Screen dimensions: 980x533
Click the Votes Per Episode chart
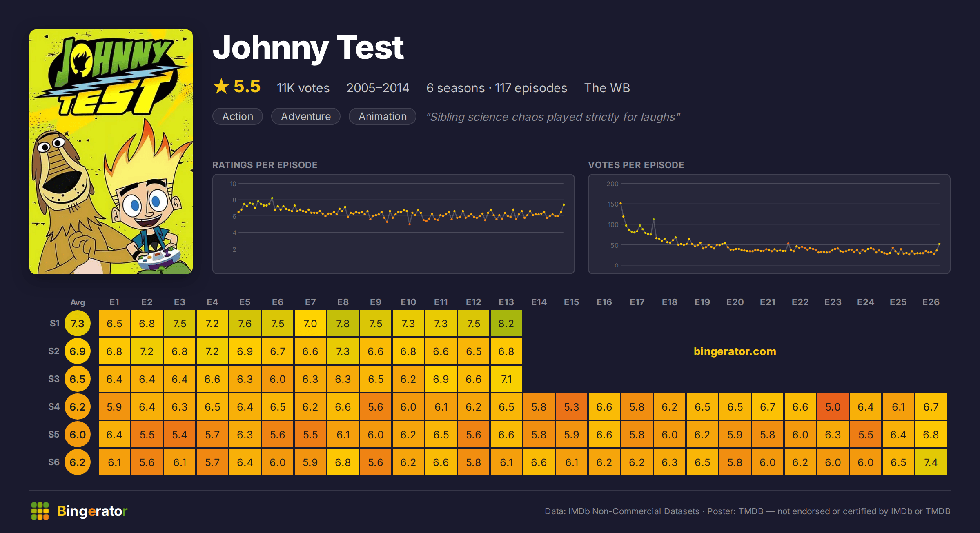(x=769, y=224)
